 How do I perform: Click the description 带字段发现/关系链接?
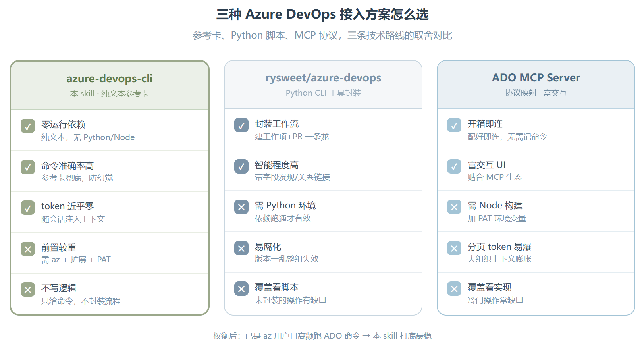[293, 177]
